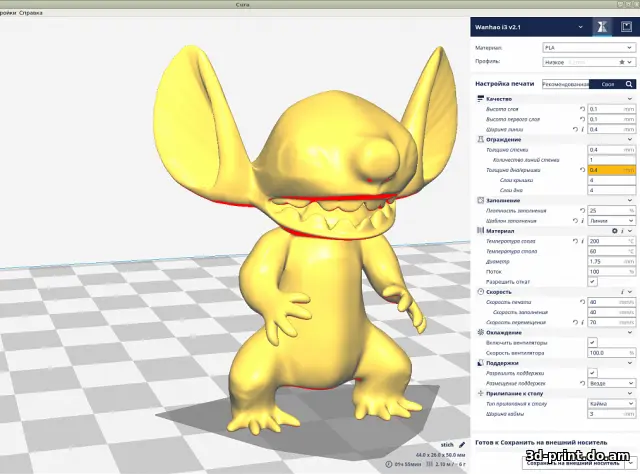640x474 pixels.
Task: Reset the Температура сопла value
Action: click(575, 241)
